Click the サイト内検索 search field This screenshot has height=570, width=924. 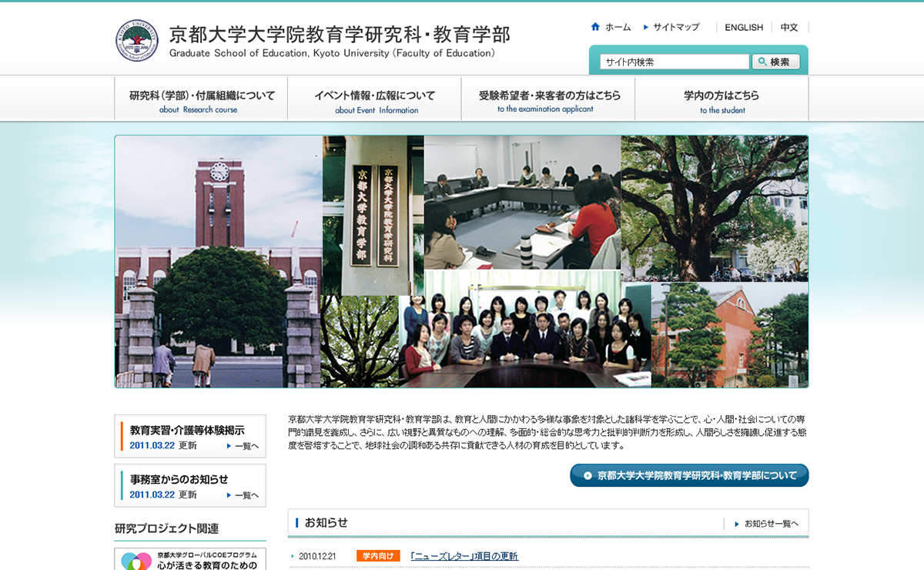coord(675,62)
